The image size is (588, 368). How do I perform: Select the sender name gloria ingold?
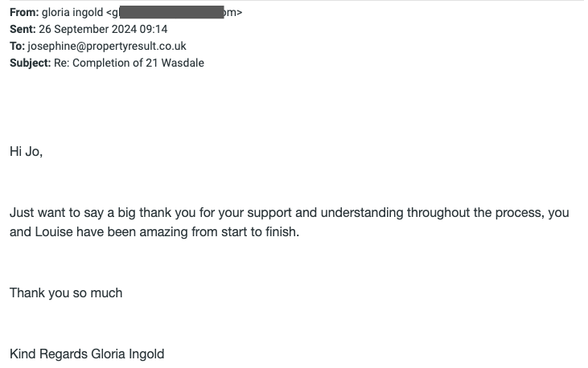coord(72,12)
